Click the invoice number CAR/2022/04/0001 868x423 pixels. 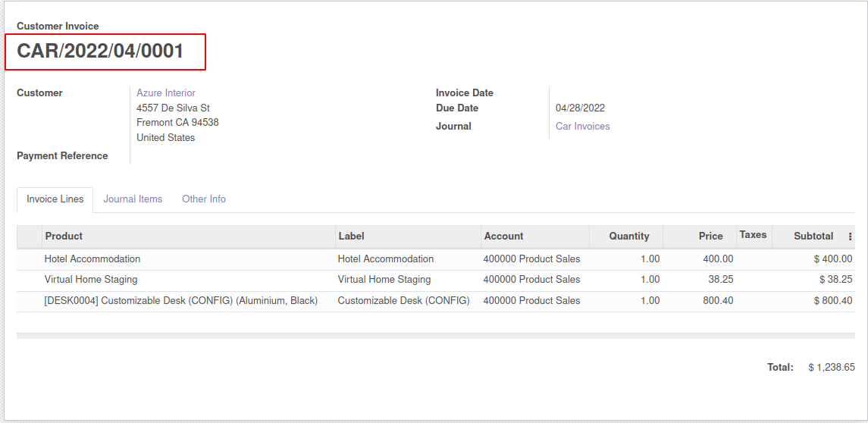tap(101, 52)
